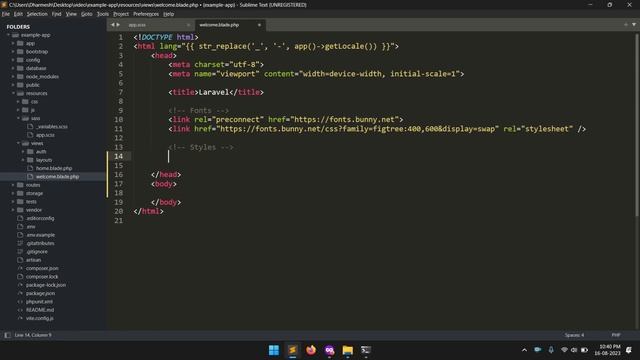This screenshot has height=360, width=640.
Task: Open package.json in the sidebar
Action: coord(40,293)
